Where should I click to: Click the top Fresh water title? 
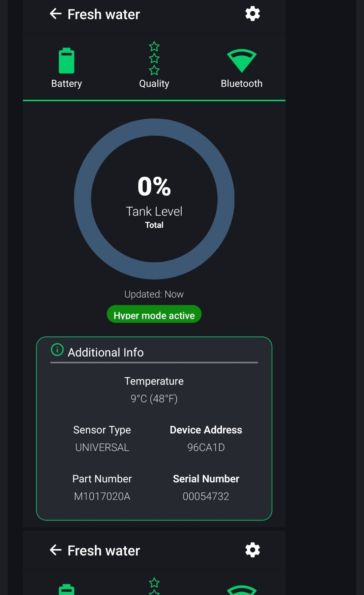[x=103, y=15]
